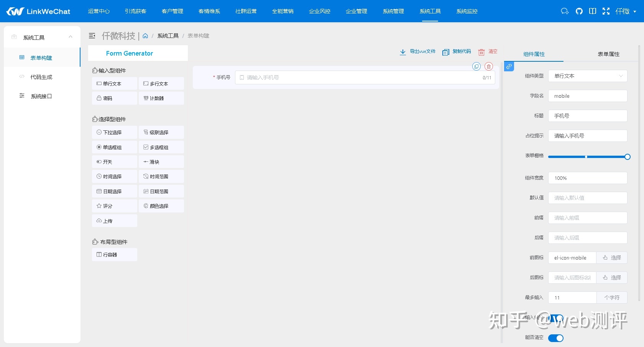Add 密码 password component
This screenshot has height=347, width=644.
point(115,98)
